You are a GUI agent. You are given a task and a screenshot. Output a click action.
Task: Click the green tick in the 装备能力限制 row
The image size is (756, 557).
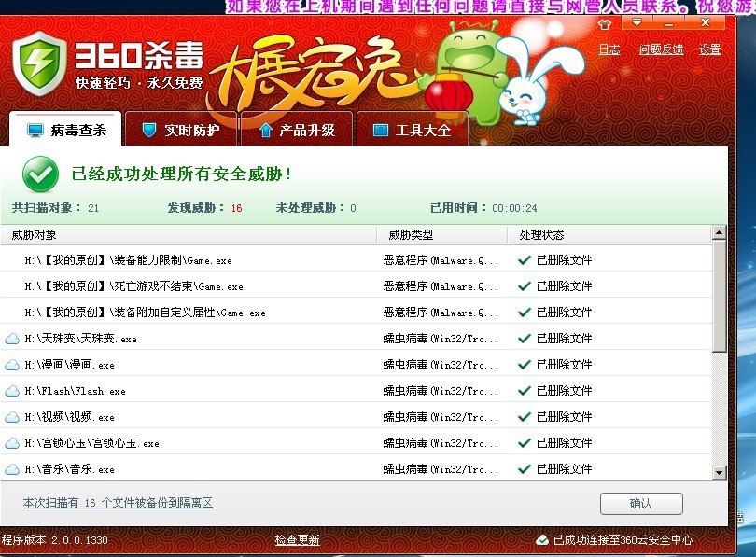(x=525, y=260)
